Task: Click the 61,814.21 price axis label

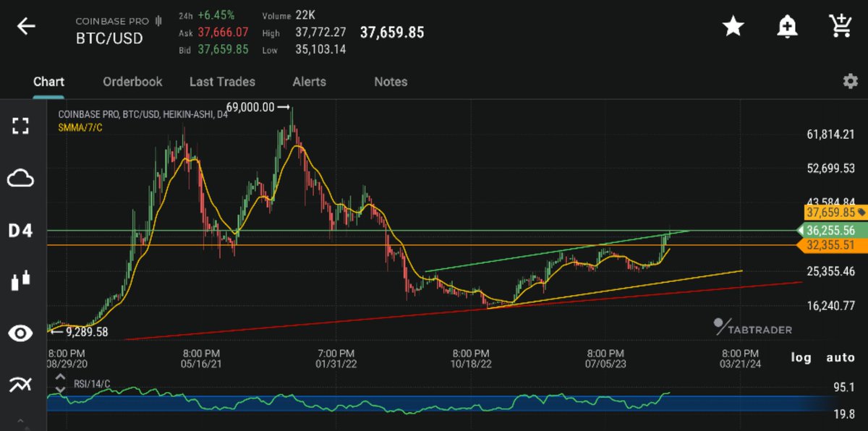Action: (x=831, y=135)
